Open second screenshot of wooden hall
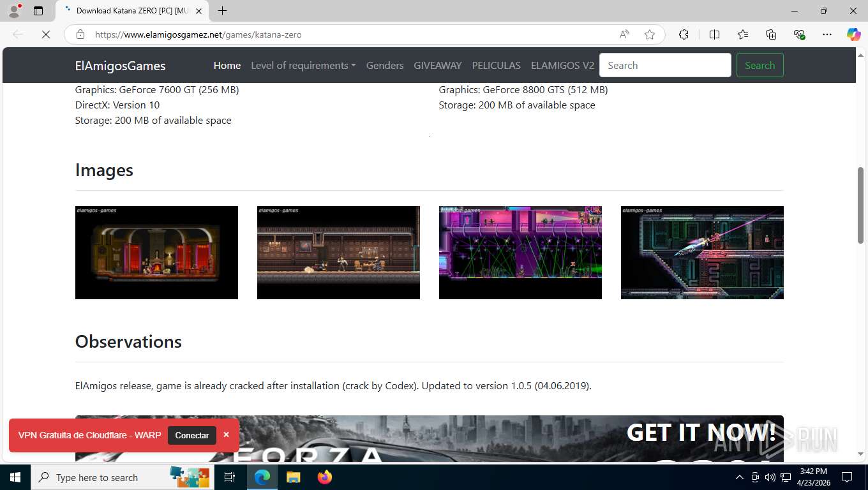 (338, 253)
